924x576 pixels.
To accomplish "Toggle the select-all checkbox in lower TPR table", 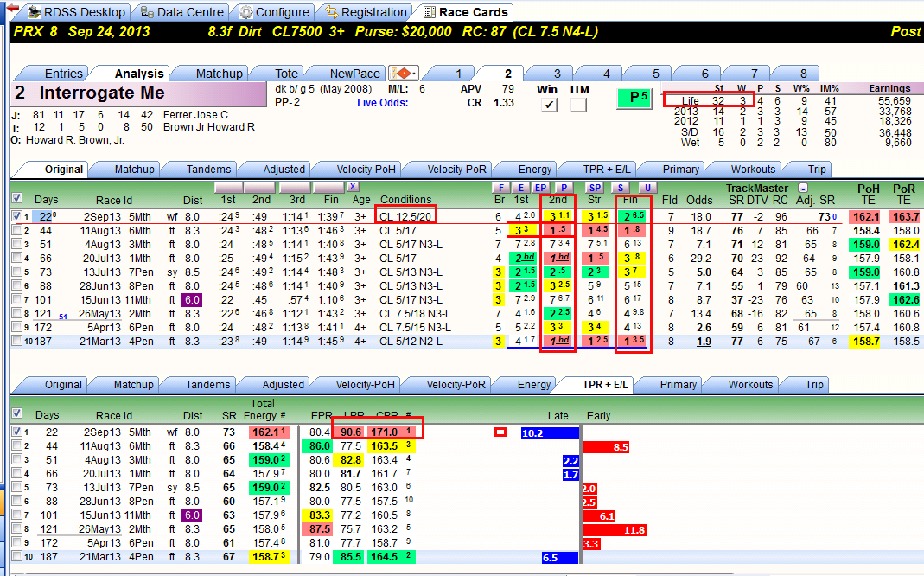I will click(x=17, y=414).
